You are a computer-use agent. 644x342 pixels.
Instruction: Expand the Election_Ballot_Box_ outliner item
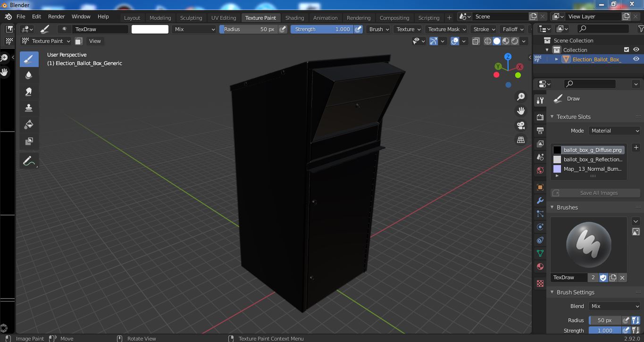pyautogui.click(x=557, y=59)
